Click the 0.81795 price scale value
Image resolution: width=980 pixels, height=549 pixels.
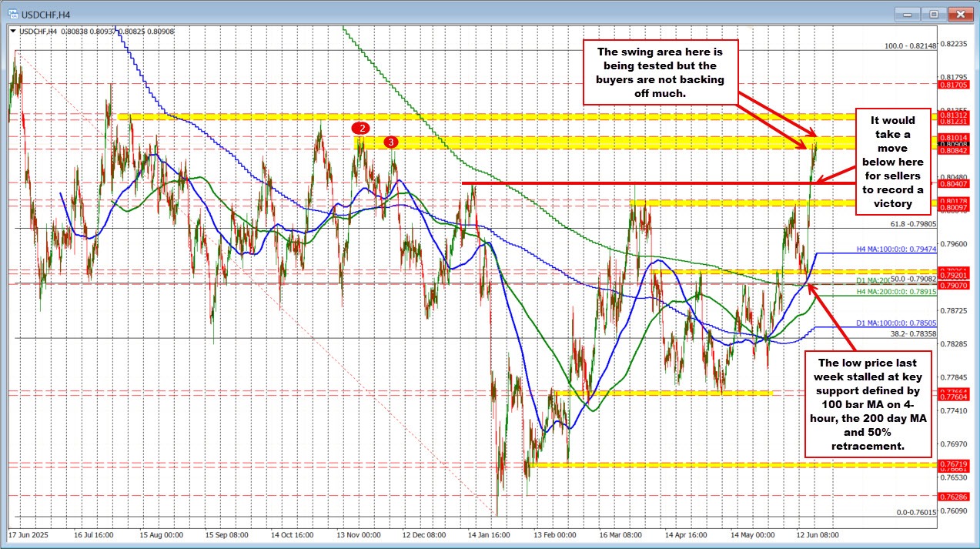(954, 76)
